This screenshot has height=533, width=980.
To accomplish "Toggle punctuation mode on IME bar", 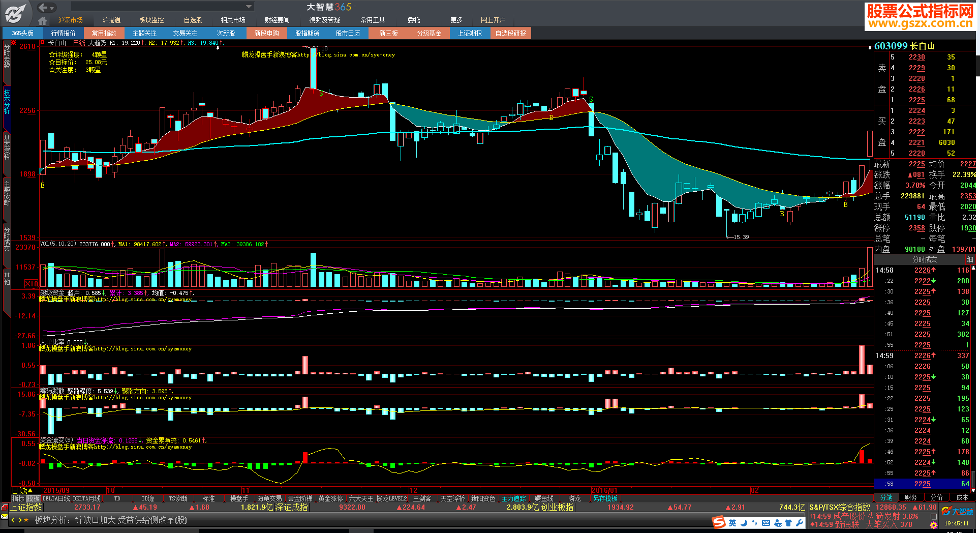I will click(754, 523).
